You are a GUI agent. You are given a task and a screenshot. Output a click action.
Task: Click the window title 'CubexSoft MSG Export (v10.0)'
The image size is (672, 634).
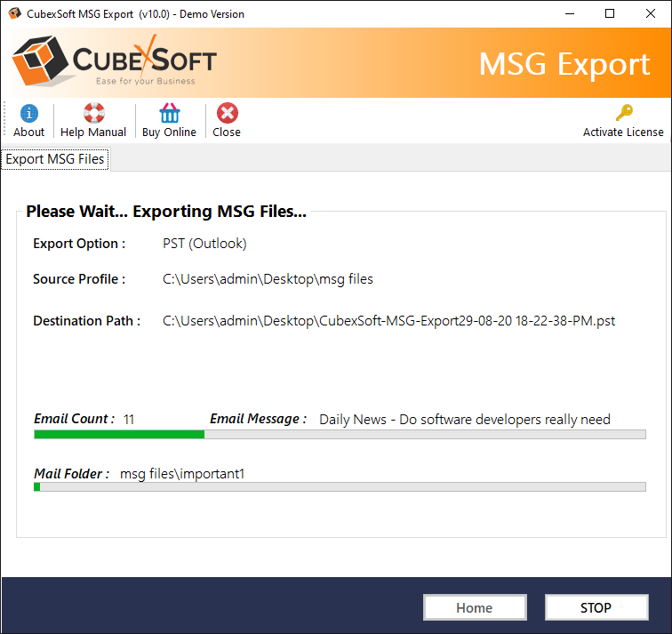pyautogui.click(x=98, y=14)
